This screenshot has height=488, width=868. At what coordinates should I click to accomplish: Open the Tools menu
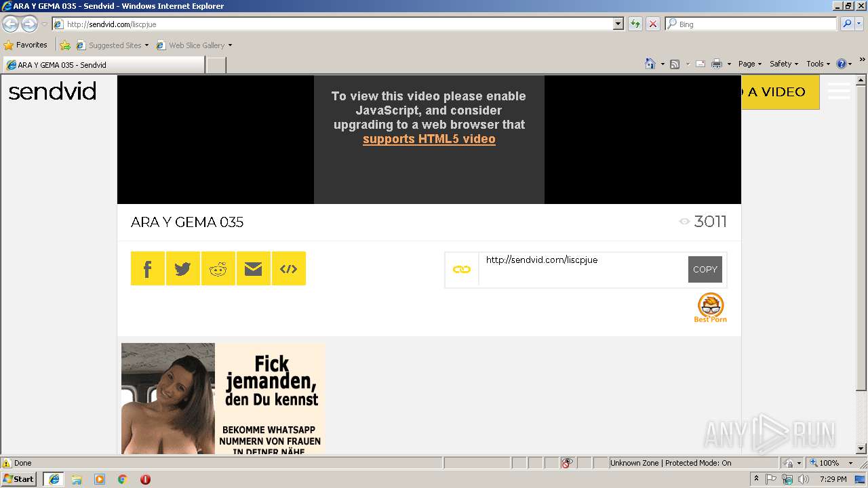(818, 64)
